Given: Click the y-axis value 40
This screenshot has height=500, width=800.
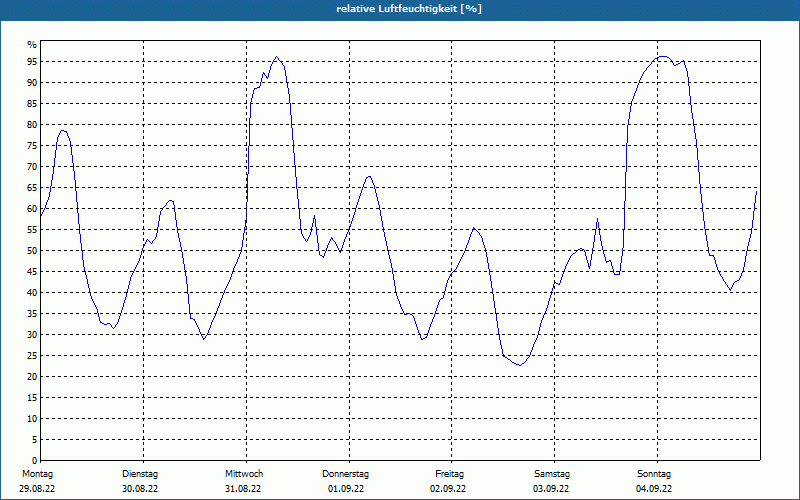Looking at the screenshot, I should tap(32, 292).
